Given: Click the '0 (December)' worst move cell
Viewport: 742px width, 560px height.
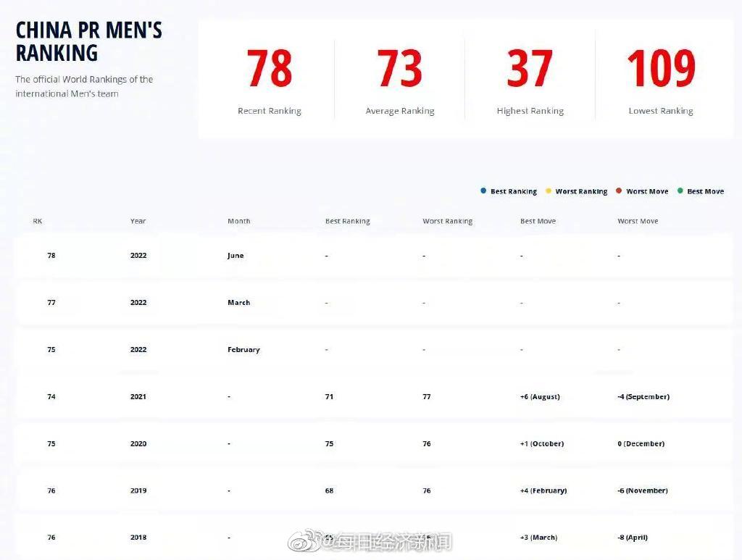Looking at the screenshot, I should point(641,443).
